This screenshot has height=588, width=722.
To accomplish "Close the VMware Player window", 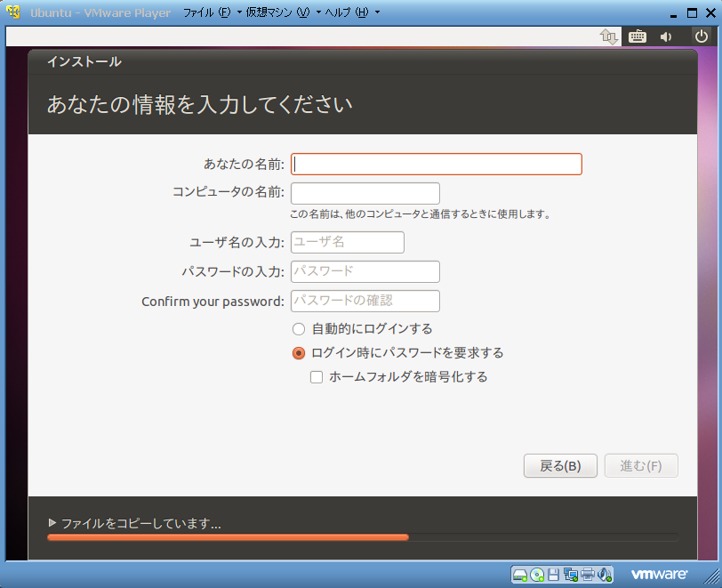I will (x=711, y=13).
